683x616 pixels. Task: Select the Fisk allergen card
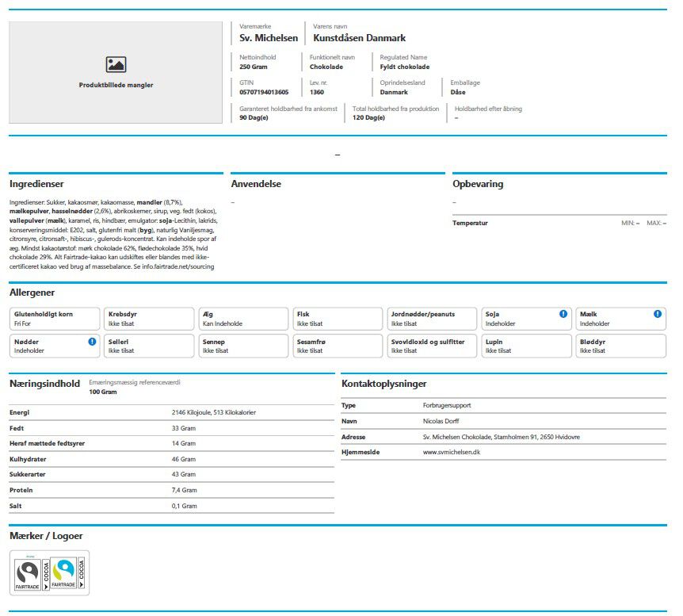pyautogui.click(x=338, y=319)
